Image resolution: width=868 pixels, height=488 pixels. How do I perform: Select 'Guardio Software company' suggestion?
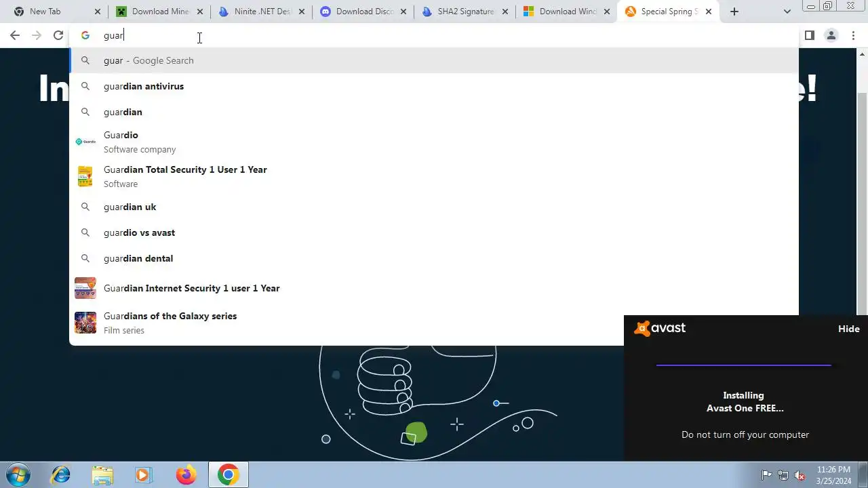pos(434,142)
